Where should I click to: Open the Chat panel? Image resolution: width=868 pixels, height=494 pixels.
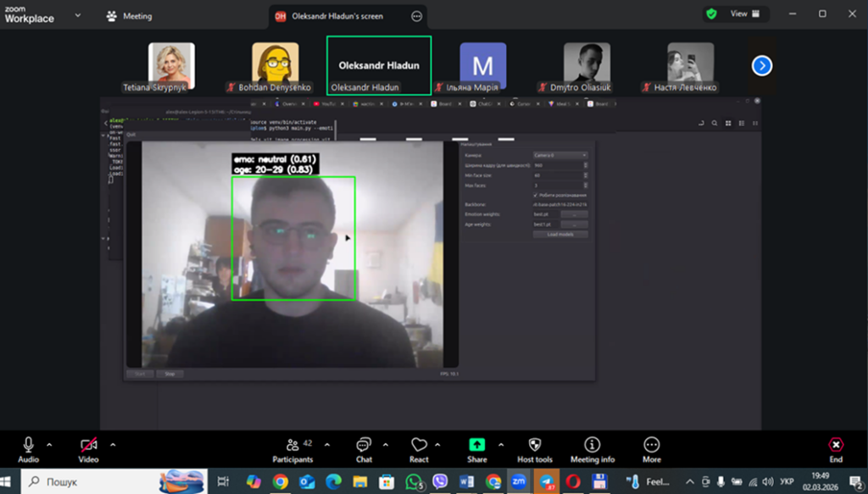[x=364, y=449]
